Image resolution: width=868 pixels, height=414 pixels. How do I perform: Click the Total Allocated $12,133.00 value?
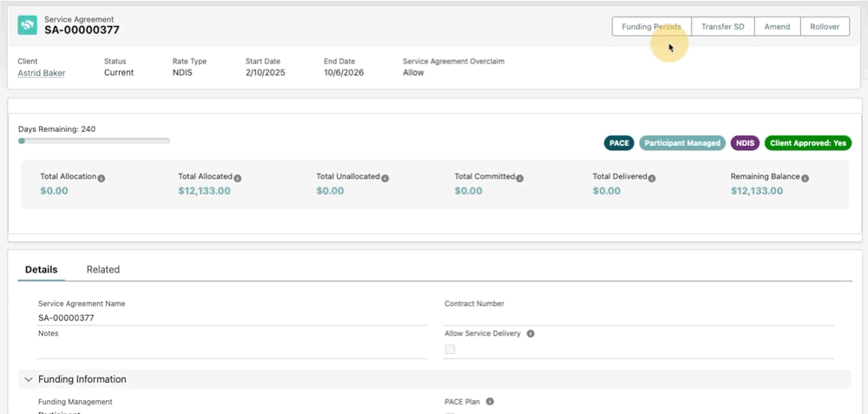pyautogui.click(x=204, y=191)
